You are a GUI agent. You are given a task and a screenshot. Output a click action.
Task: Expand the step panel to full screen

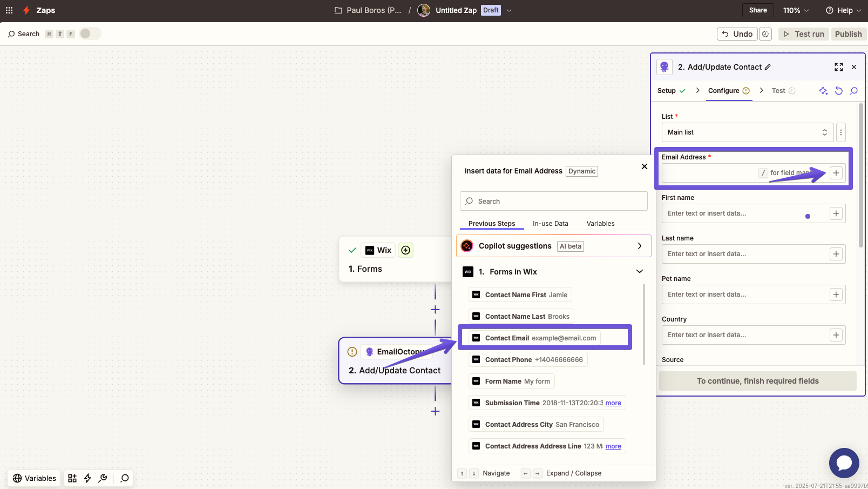(x=839, y=67)
